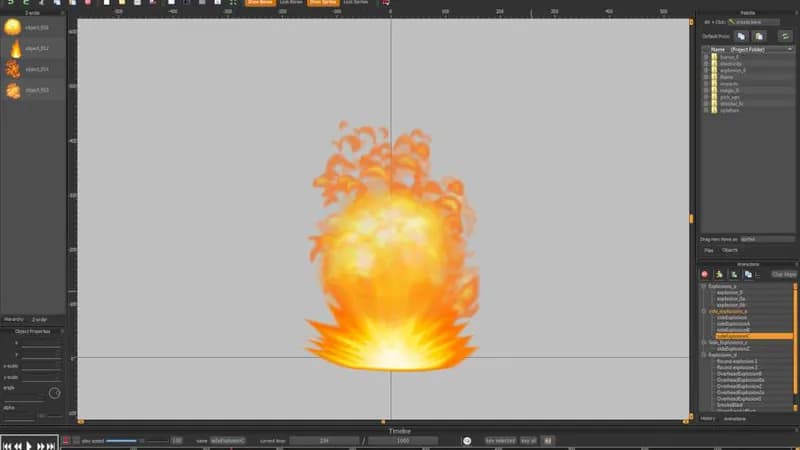Click the key selected button
The height and width of the screenshot is (450, 800).
500,441
